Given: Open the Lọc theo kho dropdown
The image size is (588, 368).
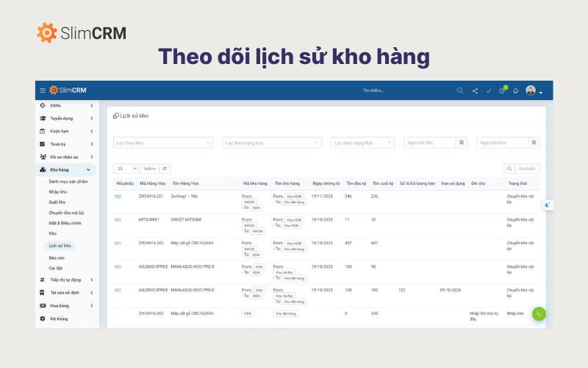Looking at the screenshot, I should point(163,143).
